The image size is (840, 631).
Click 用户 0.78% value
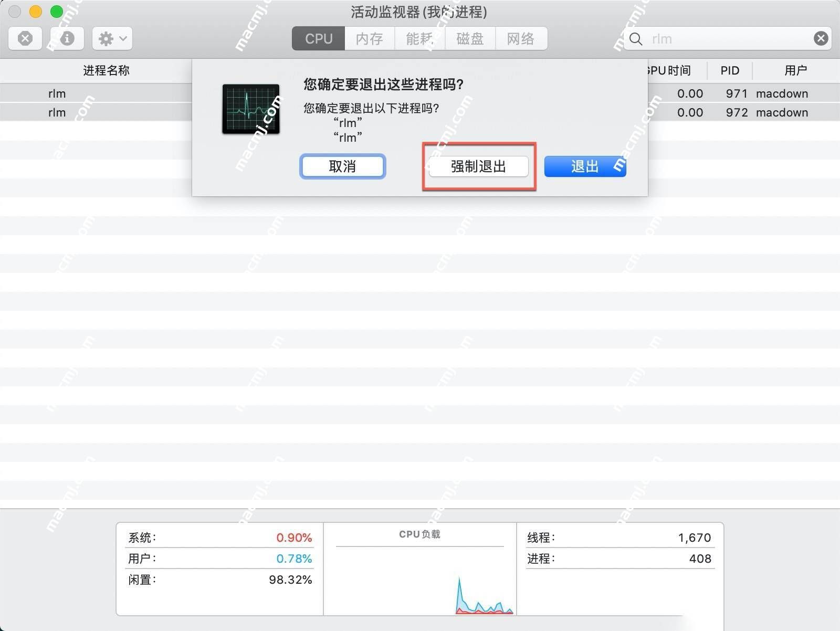(x=294, y=559)
